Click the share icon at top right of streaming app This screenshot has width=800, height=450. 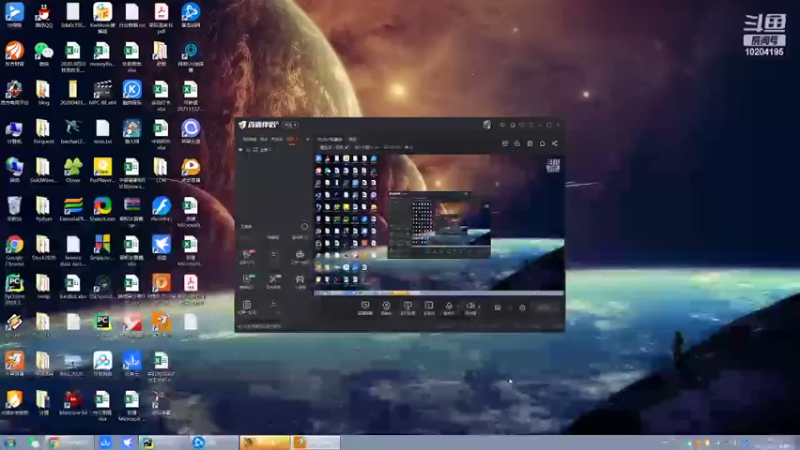[555, 144]
